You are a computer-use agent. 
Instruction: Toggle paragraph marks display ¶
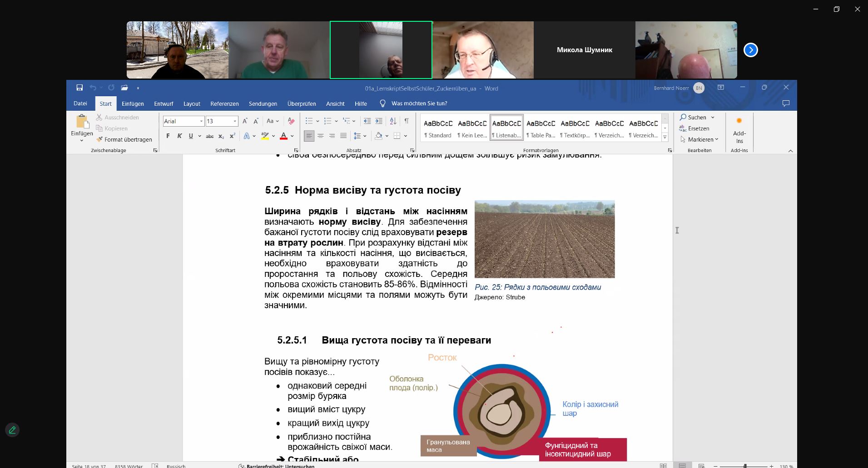click(407, 121)
